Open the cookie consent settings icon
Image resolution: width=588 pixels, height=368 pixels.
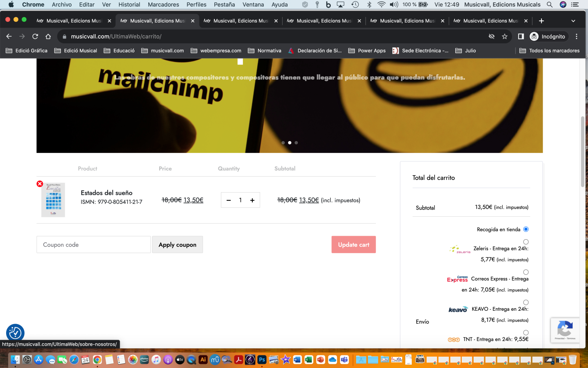coord(15,333)
